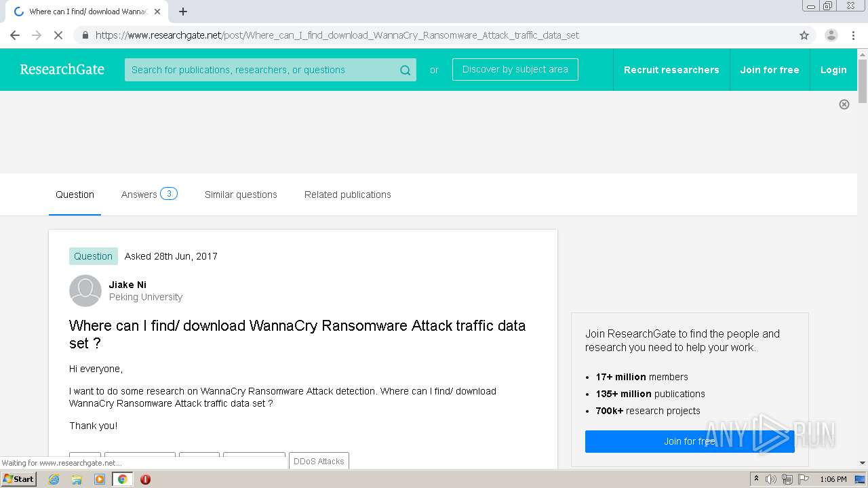Click the teal Question label badge
The height and width of the screenshot is (488, 868).
[94, 256]
